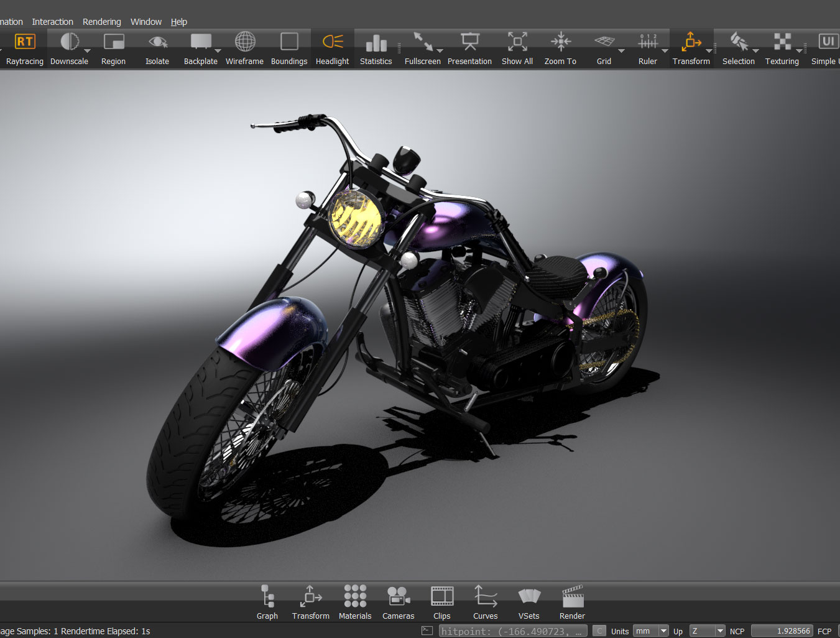Open the scene Graph panel

pyautogui.click(x=267, y=596)
